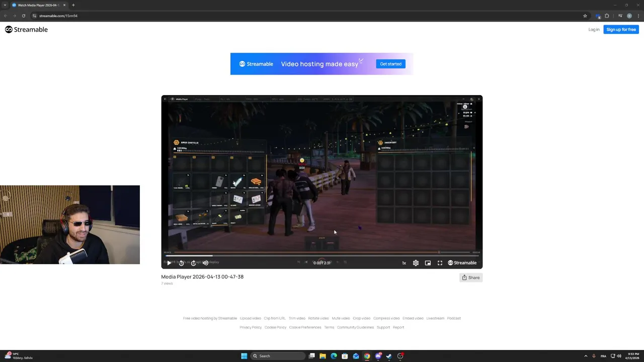Click the taskbar Search box
The height and width of the screenshot is (362, 644).
(278, 356)
